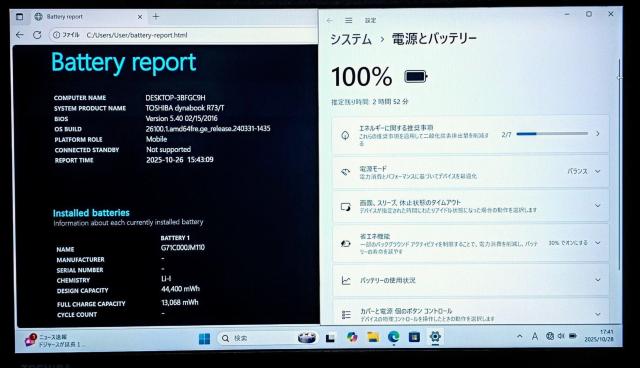The image size is (640, 368).
Task: Click the 2/7 recommendations progress bar
Action: click(552, 134)
